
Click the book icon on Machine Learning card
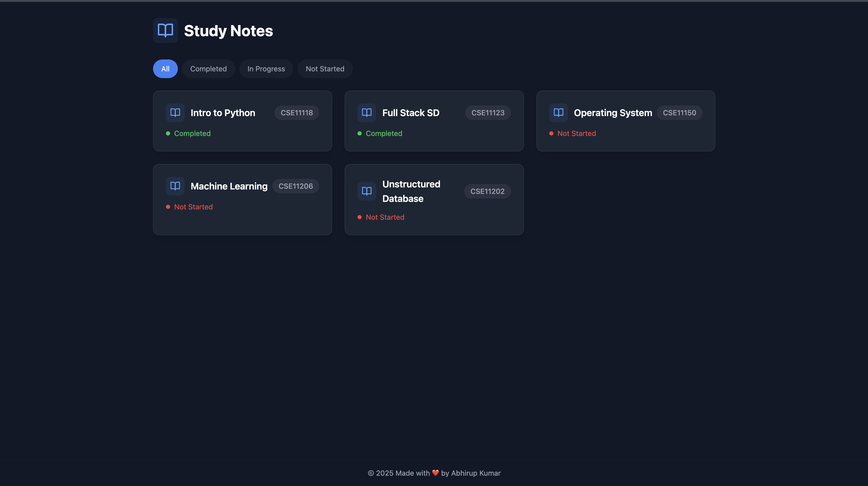(175, 186)
